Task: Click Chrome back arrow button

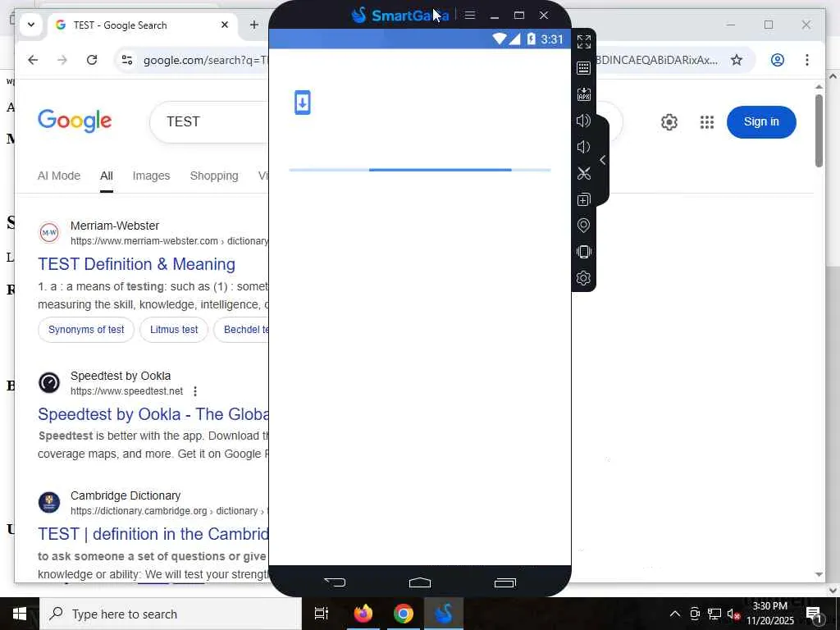Action: click(x=33, y=60)
